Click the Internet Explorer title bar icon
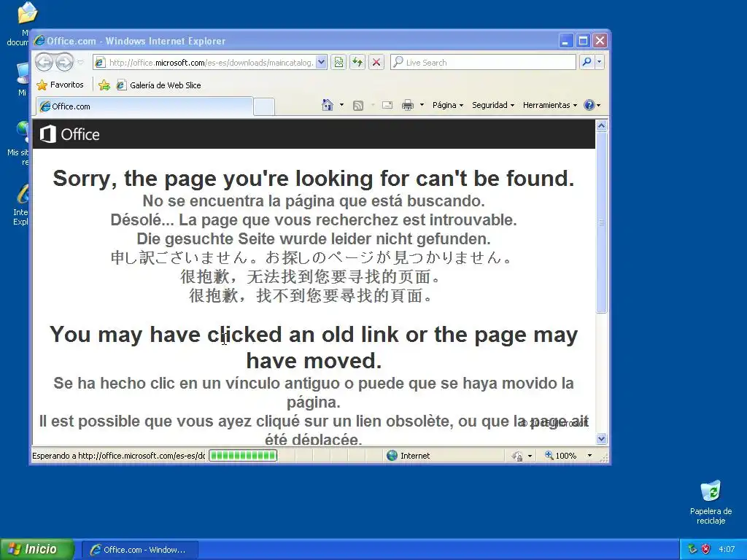Image resolution: width=747 pixels, height=560 pixels. pos(39,41)
